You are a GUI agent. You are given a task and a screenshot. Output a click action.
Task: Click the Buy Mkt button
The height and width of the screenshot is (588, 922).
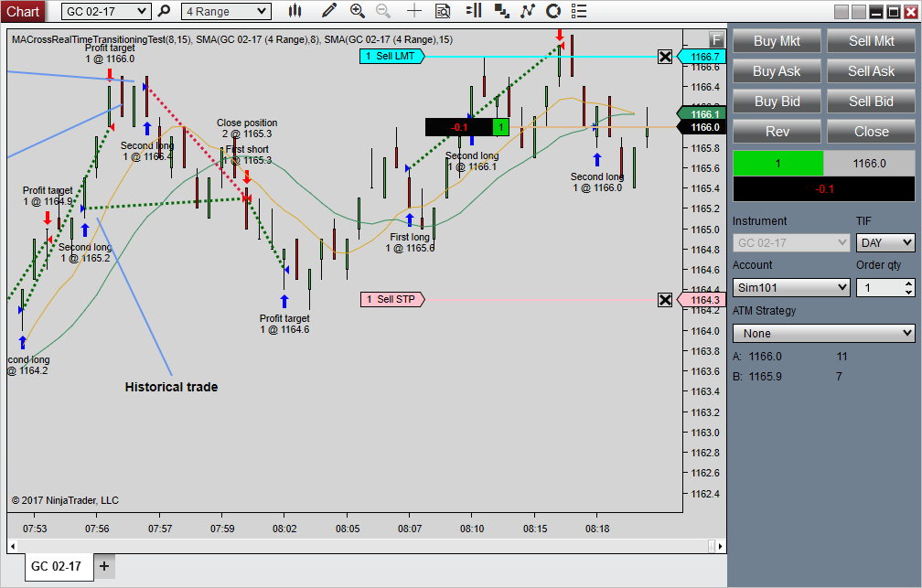(x=777, y=41)
